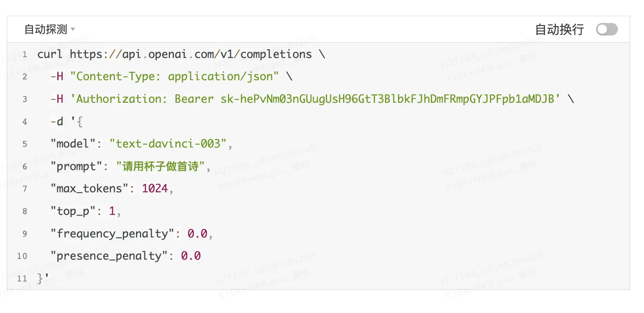Click the "text-davinci-003" model value
644x313 pixels.
(x=168, y=144)
